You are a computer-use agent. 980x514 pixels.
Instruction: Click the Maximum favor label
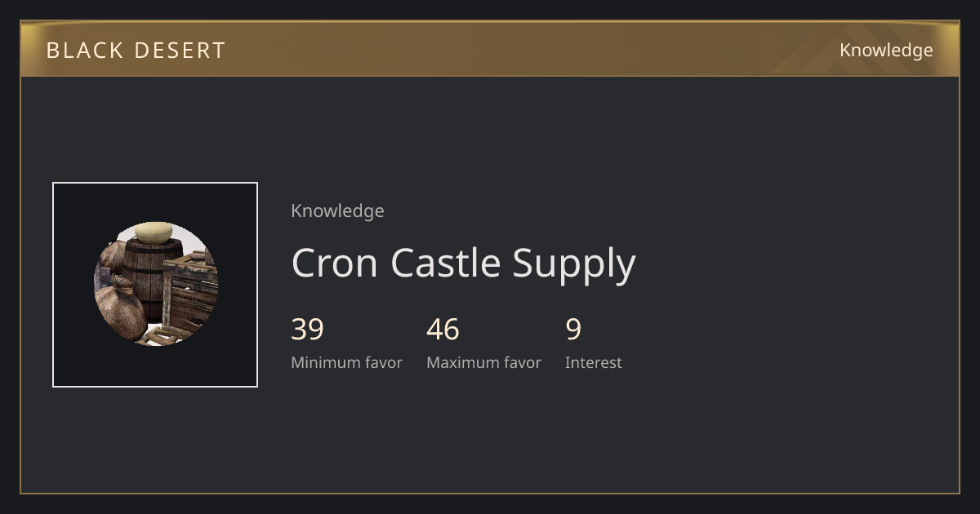point(483,362)
